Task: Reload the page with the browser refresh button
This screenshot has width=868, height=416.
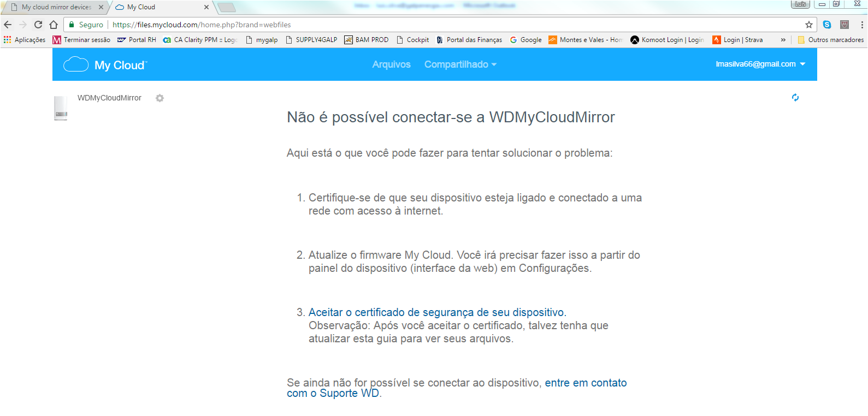Action: point(38,25)
